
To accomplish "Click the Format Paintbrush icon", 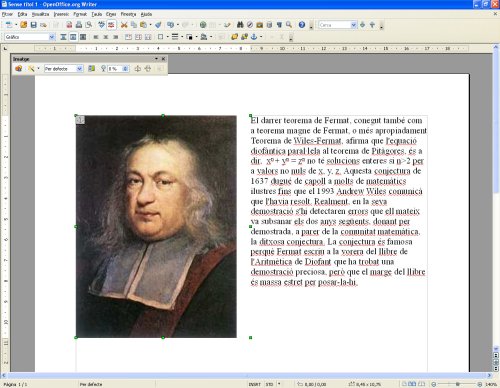I will (158, 25).
